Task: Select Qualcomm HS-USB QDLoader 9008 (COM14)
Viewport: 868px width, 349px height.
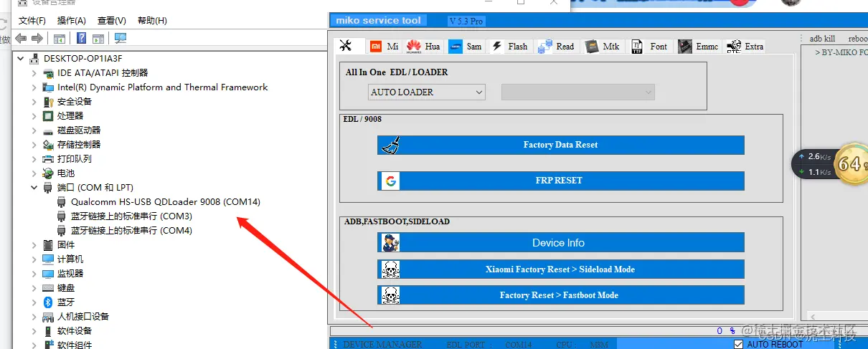Action: pyautogui.click(x=166, y=202)
